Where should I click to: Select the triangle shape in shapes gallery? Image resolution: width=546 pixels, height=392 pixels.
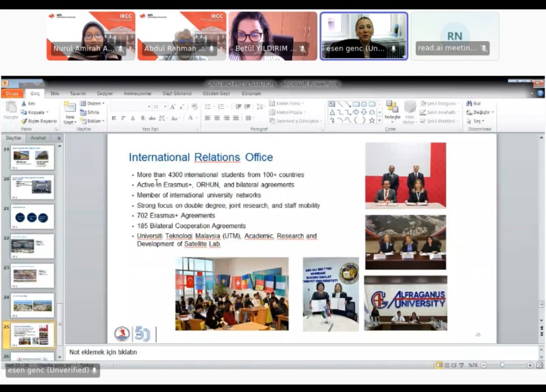click(x=332, y=112)
